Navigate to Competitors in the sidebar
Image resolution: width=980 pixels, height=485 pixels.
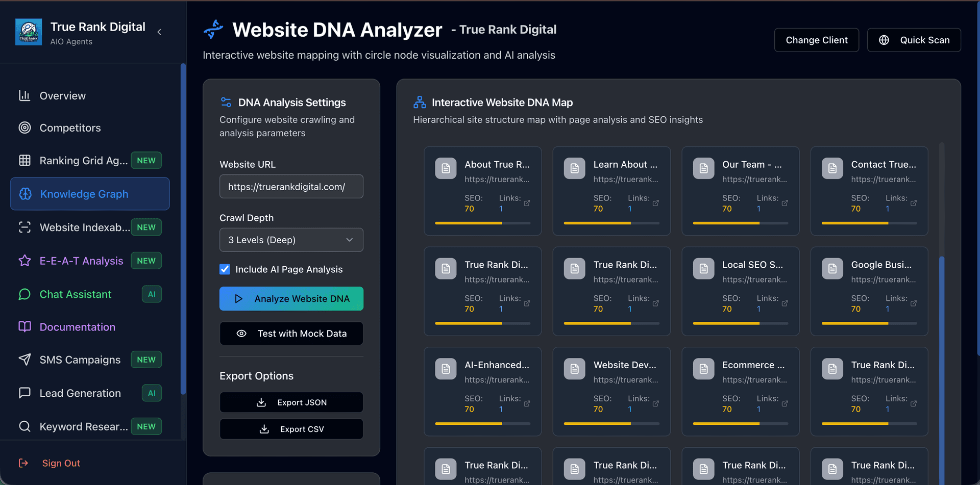pos(70,128)
